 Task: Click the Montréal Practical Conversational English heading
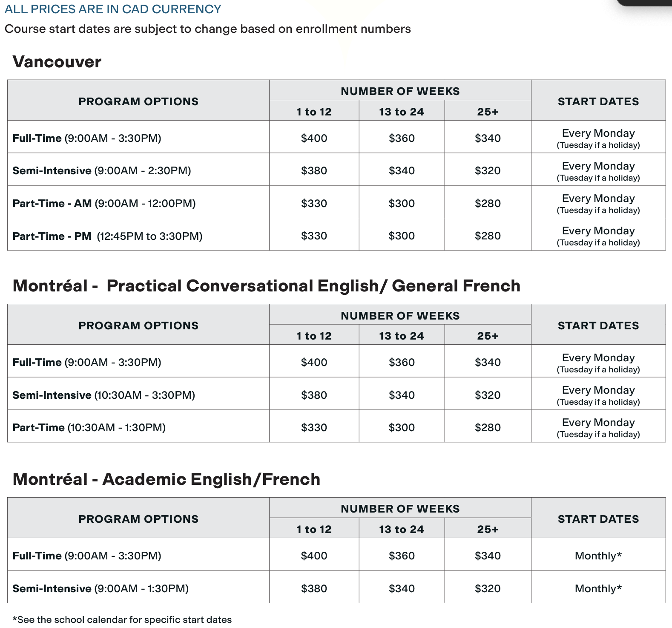pos(266,286)
